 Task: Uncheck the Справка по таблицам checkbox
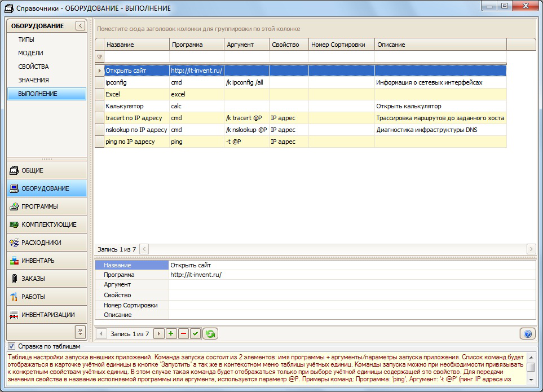pyautogui.click(x=11, y=346)
